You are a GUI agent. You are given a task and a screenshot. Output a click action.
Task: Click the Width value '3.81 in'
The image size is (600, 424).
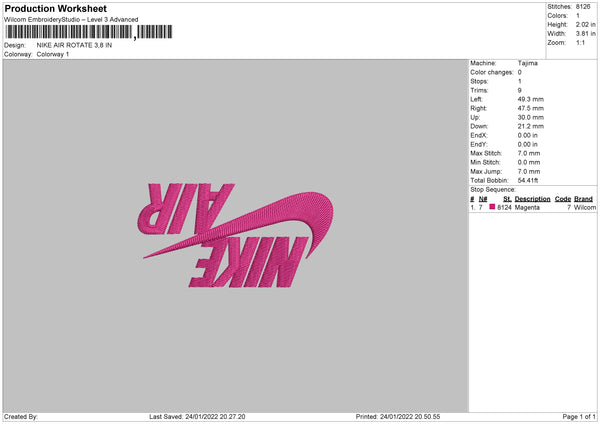tap(585, 34)
